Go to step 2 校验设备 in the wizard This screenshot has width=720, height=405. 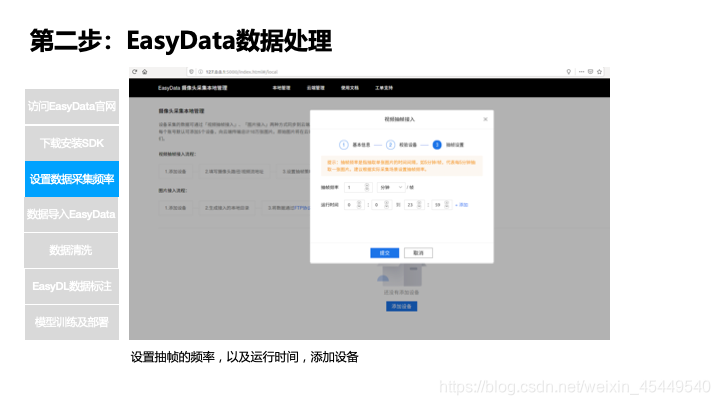pyautogui.click(x=401, y=145)
